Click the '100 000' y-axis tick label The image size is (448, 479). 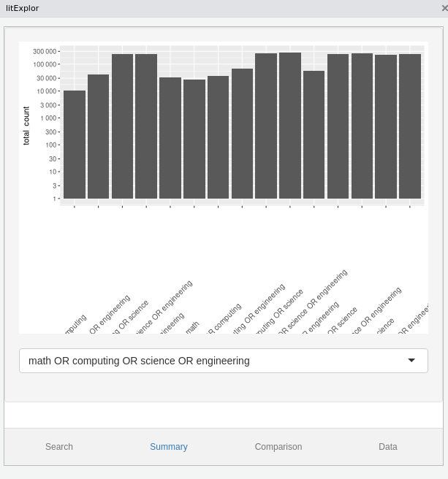[45, 65]
